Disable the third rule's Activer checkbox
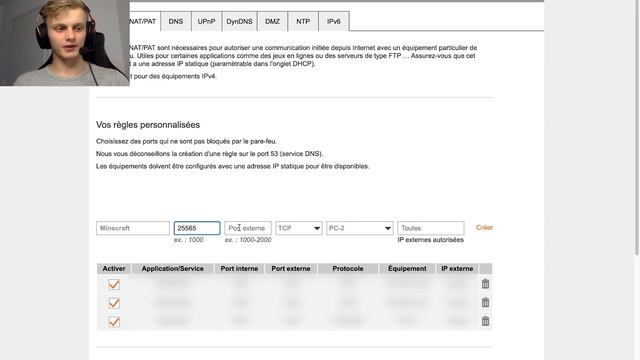 [114, 322]
